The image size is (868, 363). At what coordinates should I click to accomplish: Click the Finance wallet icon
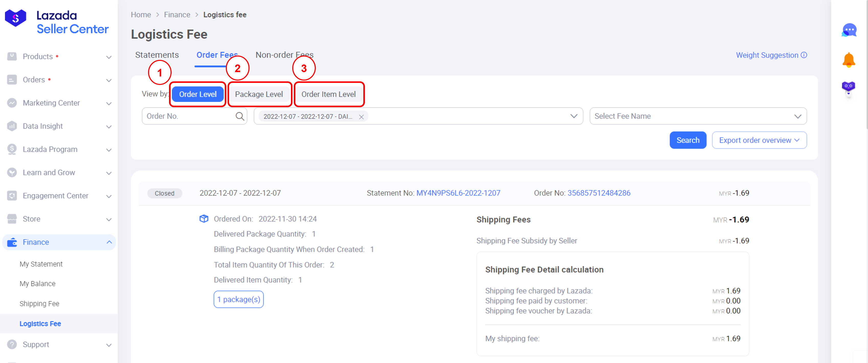click(x=12, y=242)
